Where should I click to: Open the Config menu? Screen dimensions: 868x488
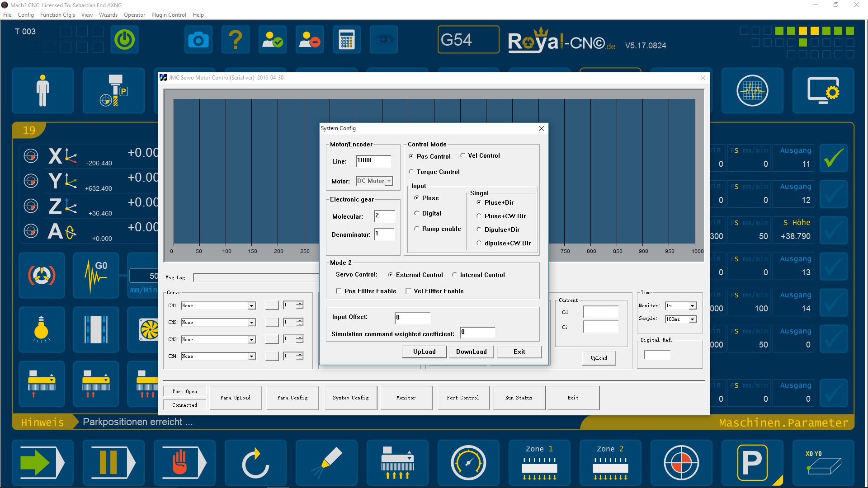[x=26, y=15]
